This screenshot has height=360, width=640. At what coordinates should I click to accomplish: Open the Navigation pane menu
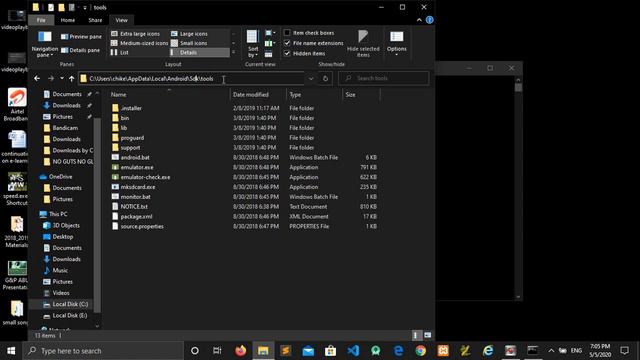coord(44,44)
